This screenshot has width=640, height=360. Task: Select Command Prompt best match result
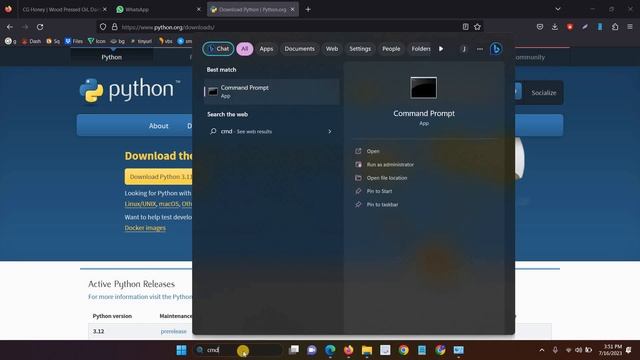(271, 91)
